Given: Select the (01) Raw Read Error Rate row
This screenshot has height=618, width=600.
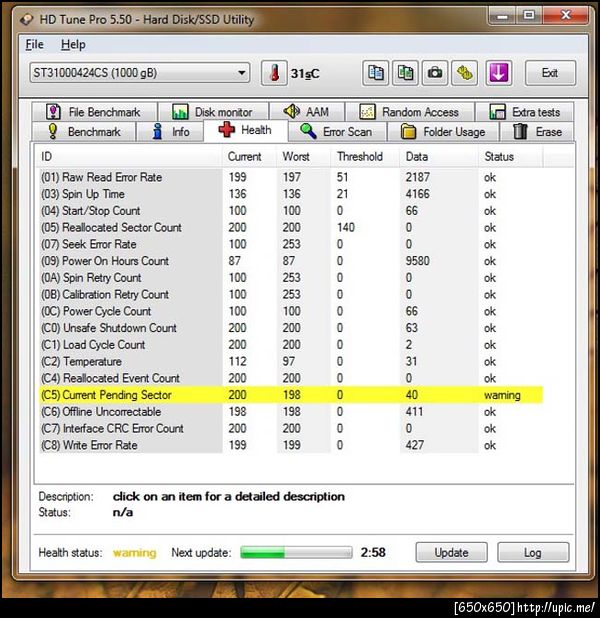Looking at the screenshot, I should pyautogui.click(x=291, y=177).
